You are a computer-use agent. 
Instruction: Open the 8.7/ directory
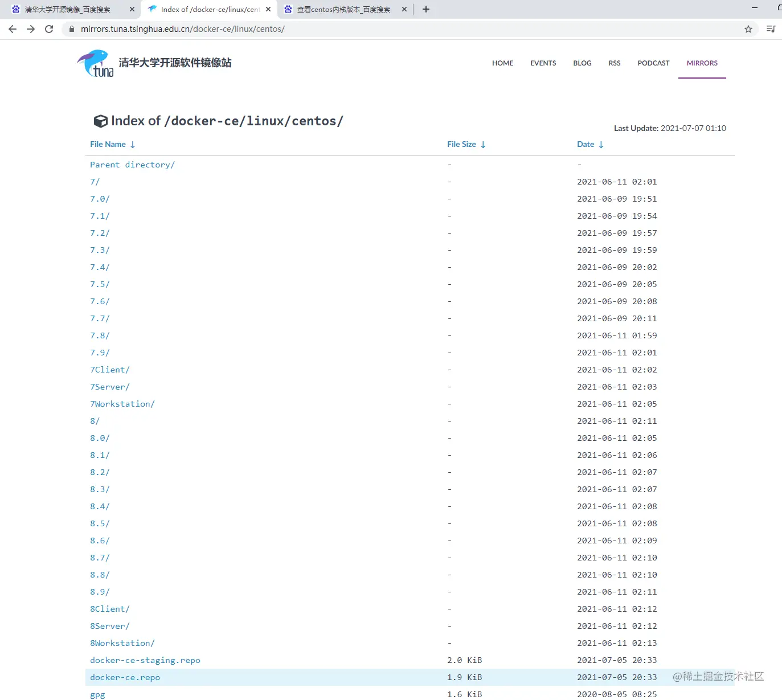point(100,558)
